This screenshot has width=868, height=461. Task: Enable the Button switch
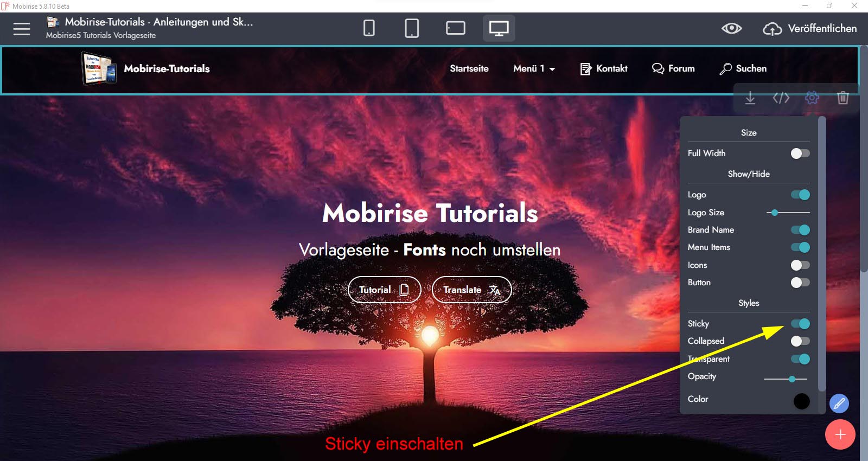800,283
